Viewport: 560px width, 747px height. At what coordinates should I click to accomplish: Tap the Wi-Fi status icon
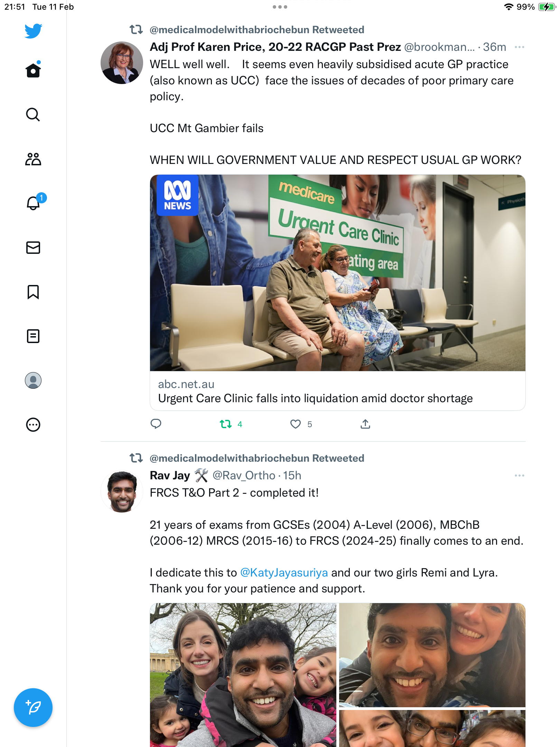tap(508, 7)
